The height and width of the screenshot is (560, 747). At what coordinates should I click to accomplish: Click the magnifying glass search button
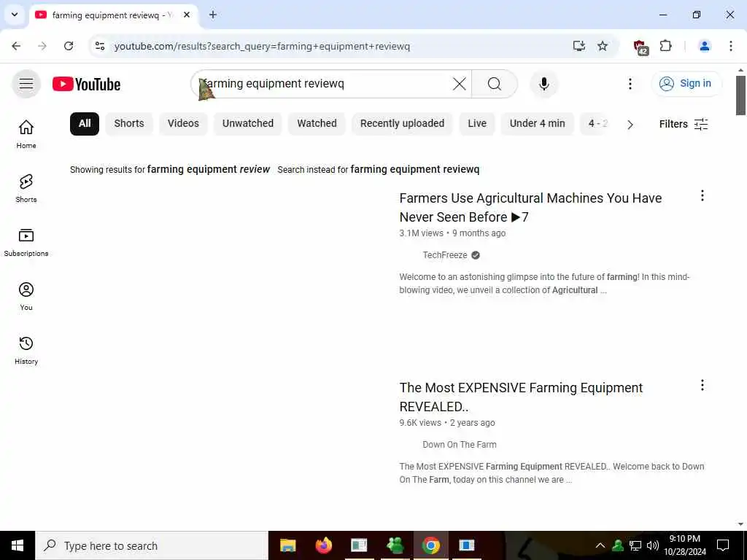pyautogui.click(x=495, y=85)
